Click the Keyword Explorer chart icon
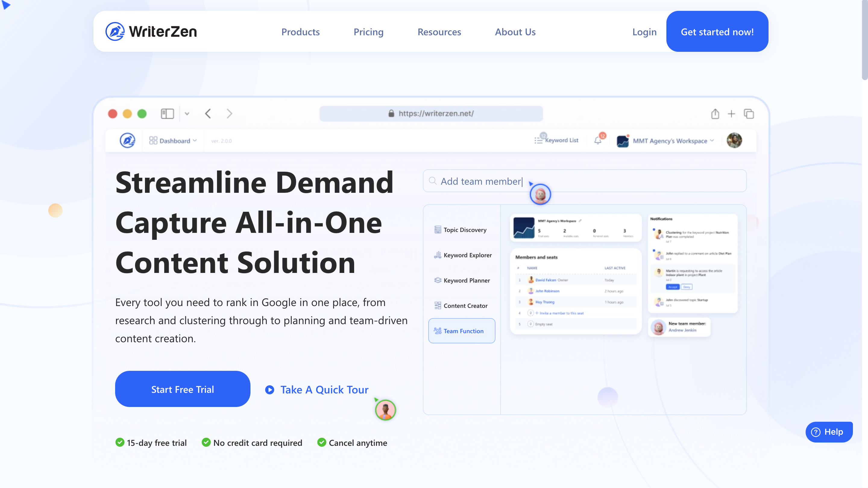The image size is (868, 488). (437, 255)
